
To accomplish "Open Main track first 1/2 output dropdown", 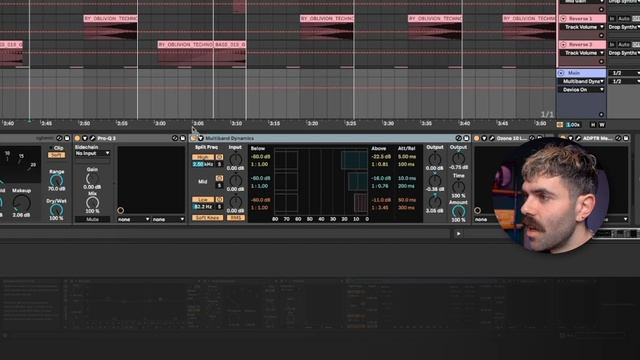I will point(624,73).
